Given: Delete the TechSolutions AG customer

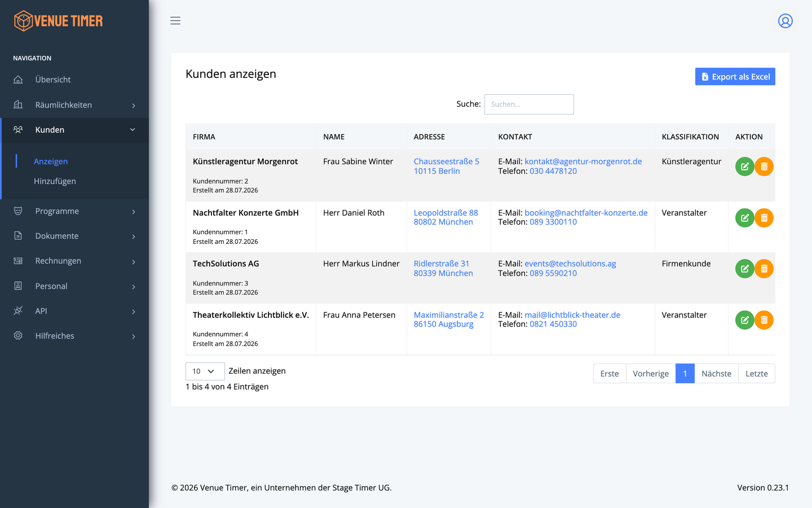Looking at the screenshot, I should 764,269.
